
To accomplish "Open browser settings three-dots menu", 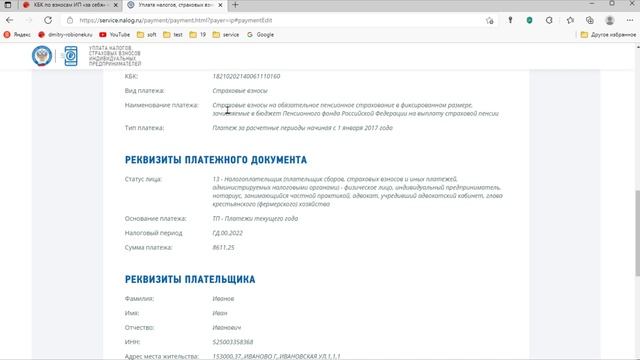I will [x=630, y=20].
